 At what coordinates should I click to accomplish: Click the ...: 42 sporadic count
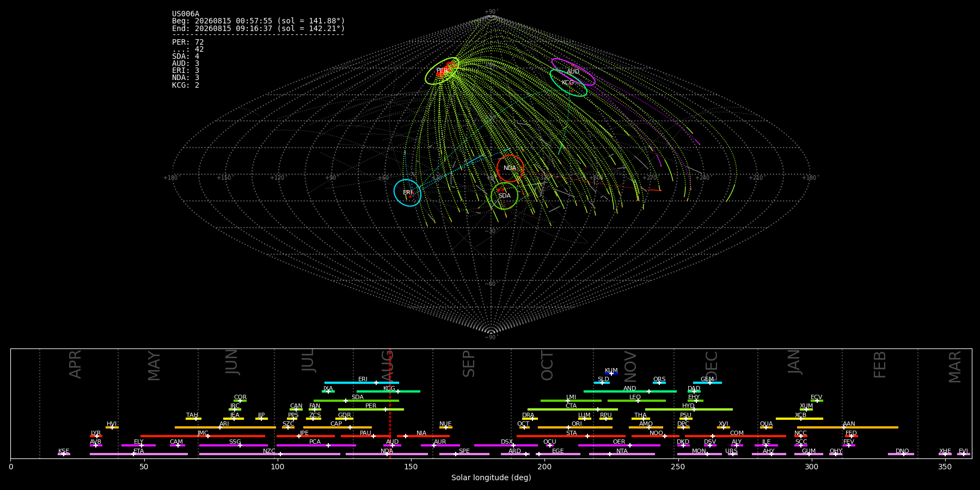[188, 49]
